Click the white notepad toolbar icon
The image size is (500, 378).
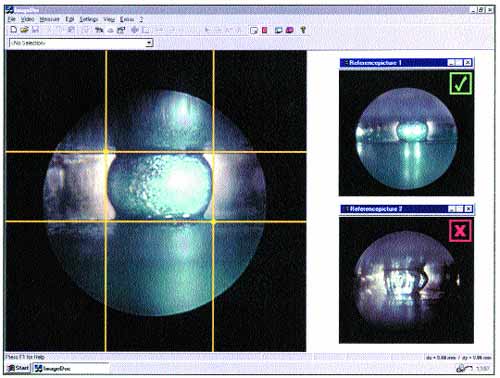point(254,30)
